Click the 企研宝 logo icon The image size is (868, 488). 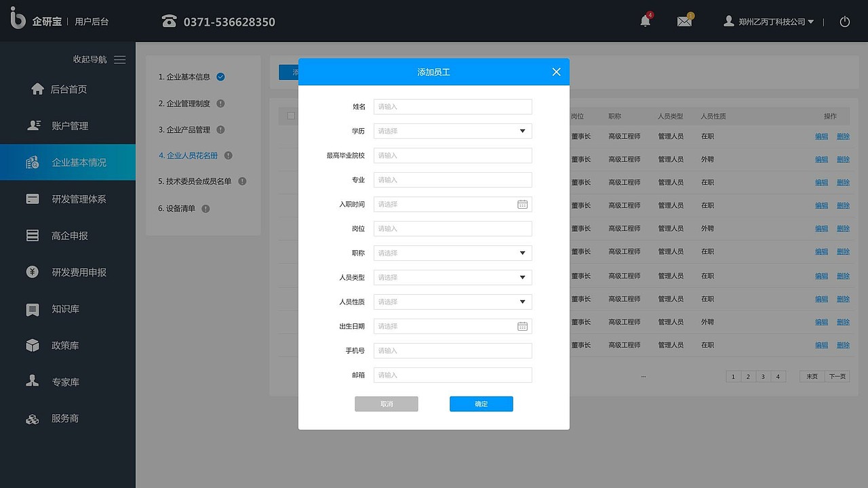coord(18,18)
